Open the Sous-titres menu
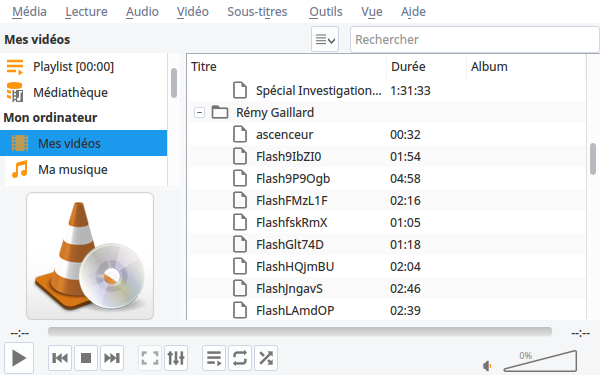This screenshot has height=375, width=600. tap(257, 11)
